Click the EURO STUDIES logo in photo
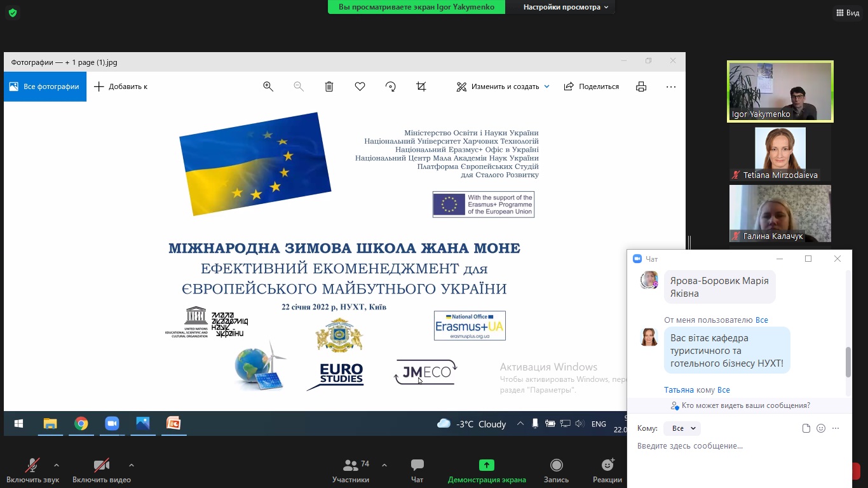This screenshot has height=488, width=868. [x=337, y=376]
